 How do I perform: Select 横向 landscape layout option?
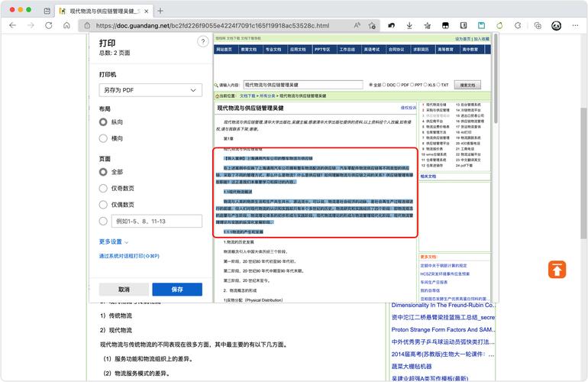tap(103, 138)
